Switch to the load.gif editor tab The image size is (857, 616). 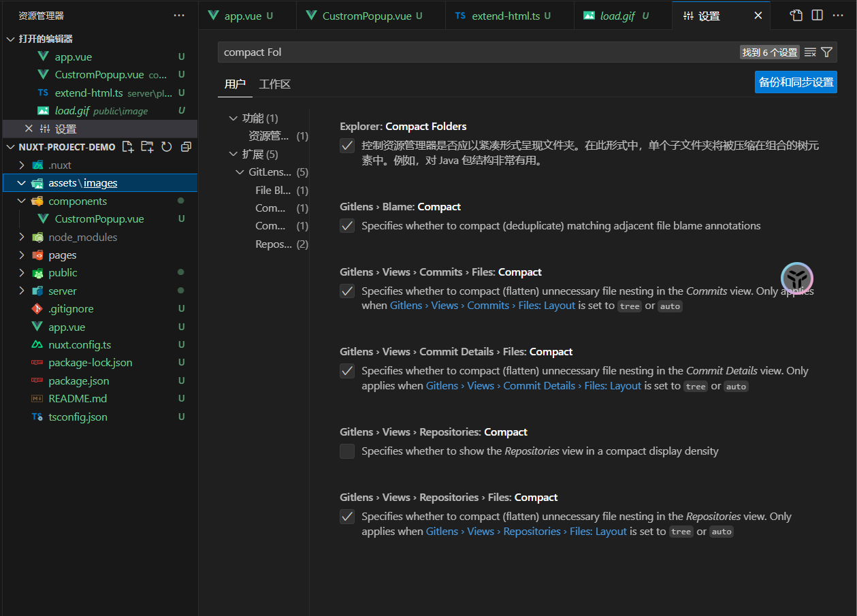click(x=623, y=16)
